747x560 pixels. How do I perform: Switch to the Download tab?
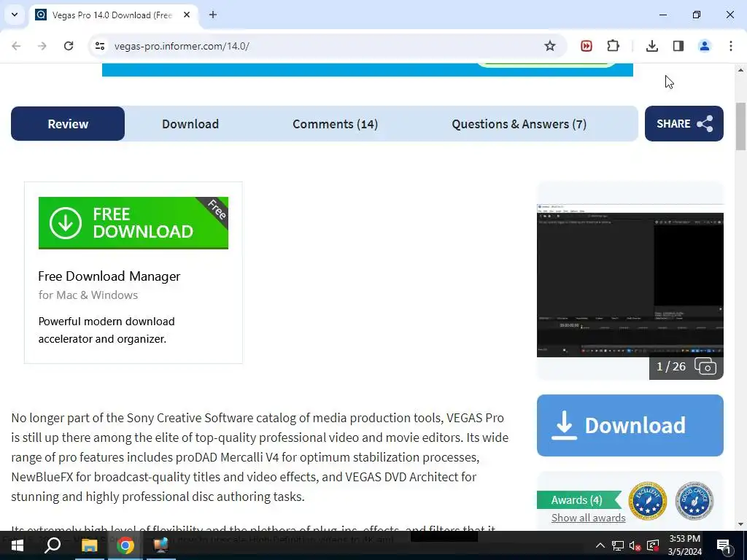(x=190, y=124)
